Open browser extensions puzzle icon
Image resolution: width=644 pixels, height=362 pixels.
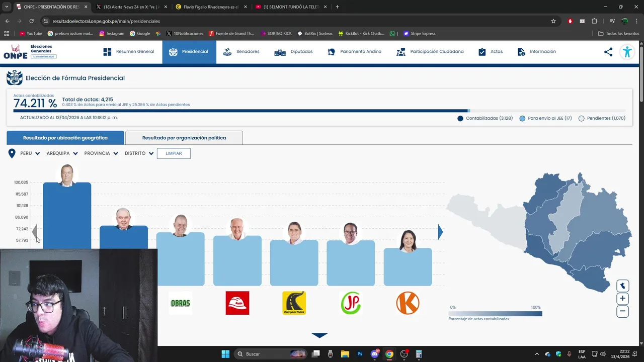click(x=594, y=21)
